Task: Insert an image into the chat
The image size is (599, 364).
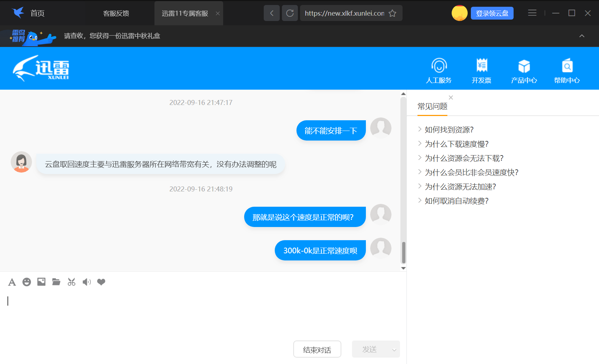Action: [x=41, y=282]
